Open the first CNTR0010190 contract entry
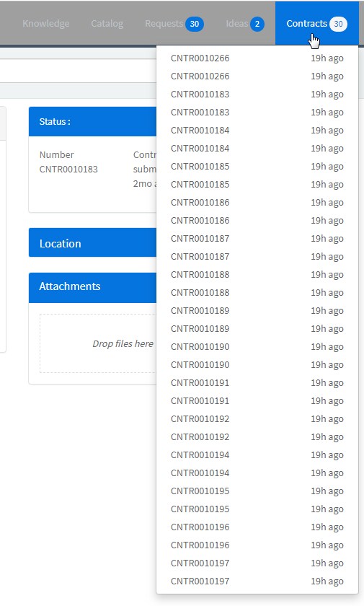The image size is (364, 606). pos(257,347)
